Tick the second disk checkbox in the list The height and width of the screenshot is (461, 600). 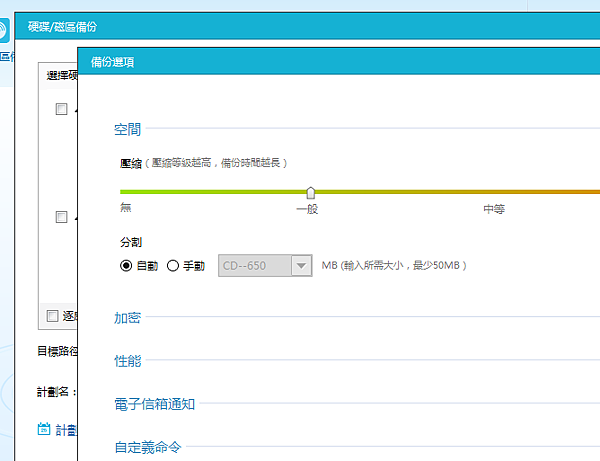(62, 216)
